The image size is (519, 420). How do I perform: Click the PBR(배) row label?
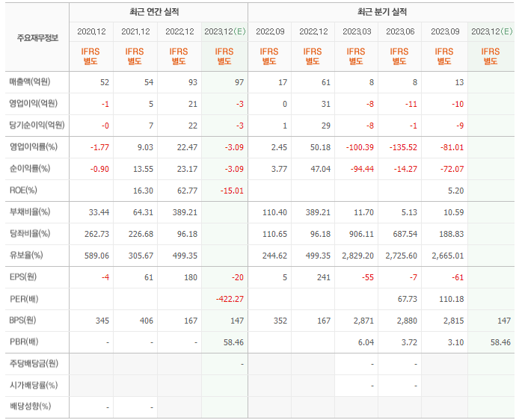24,342
